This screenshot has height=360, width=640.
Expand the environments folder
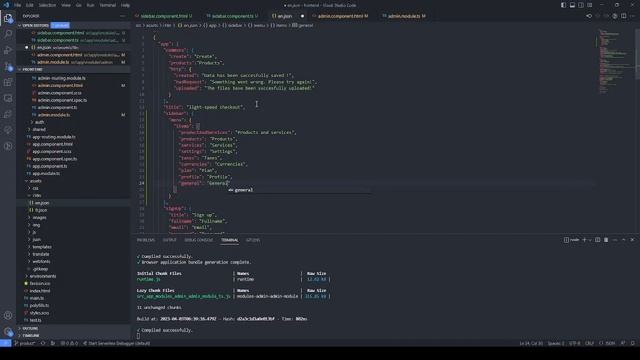pyautogui.click(x=43, y=276)
